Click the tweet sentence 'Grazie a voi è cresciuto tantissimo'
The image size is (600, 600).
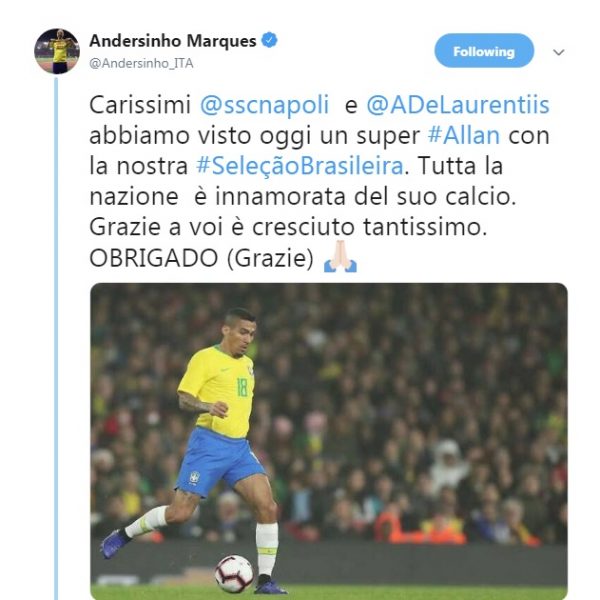click(x=288, y=227)
